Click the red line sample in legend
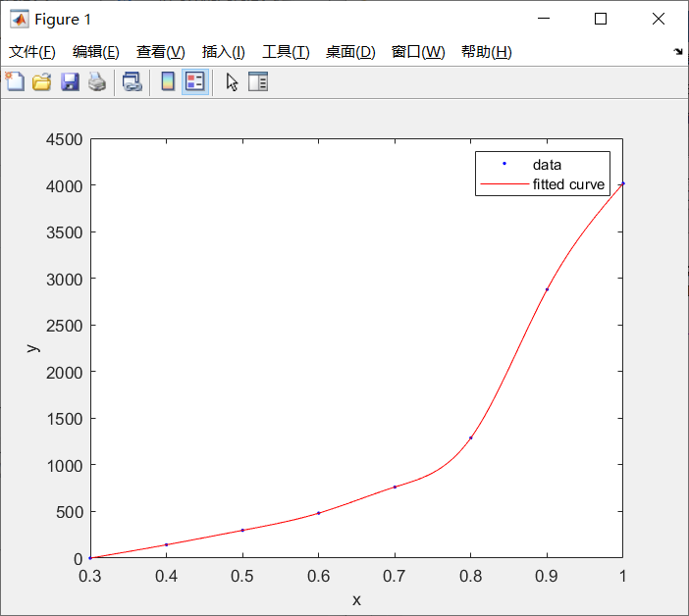 point(504,184)
